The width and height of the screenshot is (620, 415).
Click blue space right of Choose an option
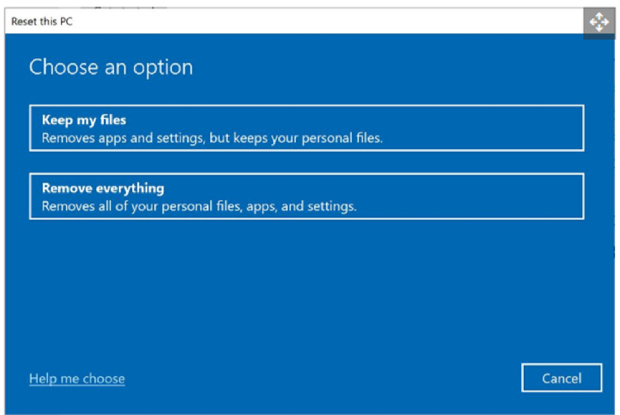(400, 68)
